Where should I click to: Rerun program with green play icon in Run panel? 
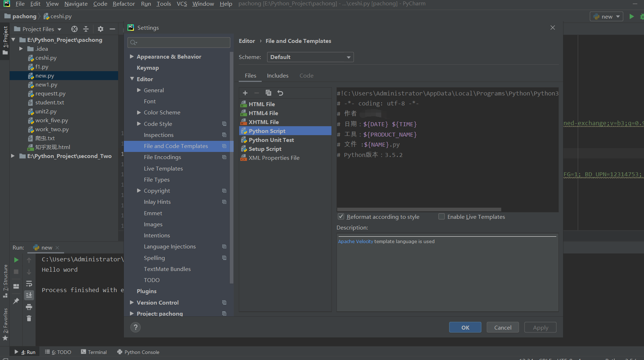[x=16, y=260]
